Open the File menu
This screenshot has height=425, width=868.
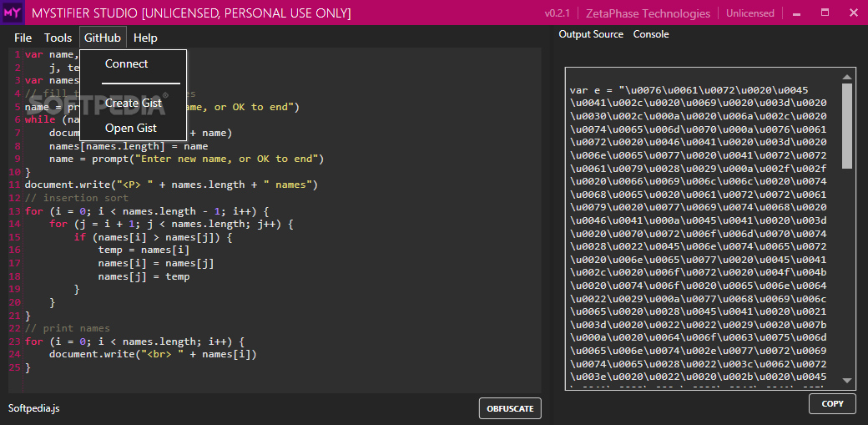[x=23, y=38]
